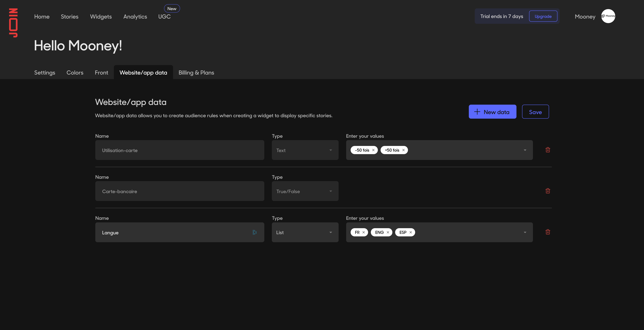Click the JOIN logo icon
The width and height of the screenshot is (644, 330).
click(13, 23)
